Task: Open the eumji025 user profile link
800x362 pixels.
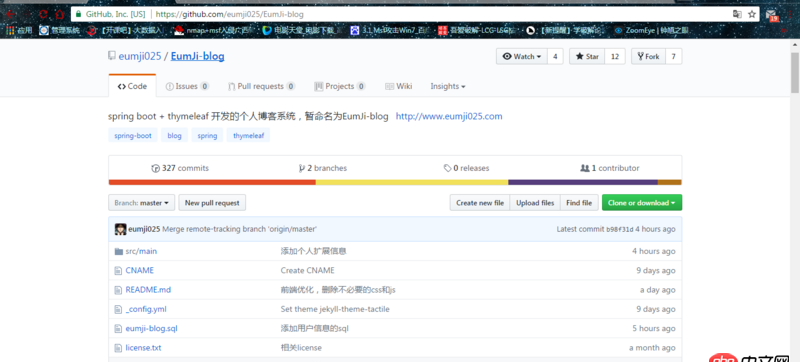Action: [x=140, y=56]
